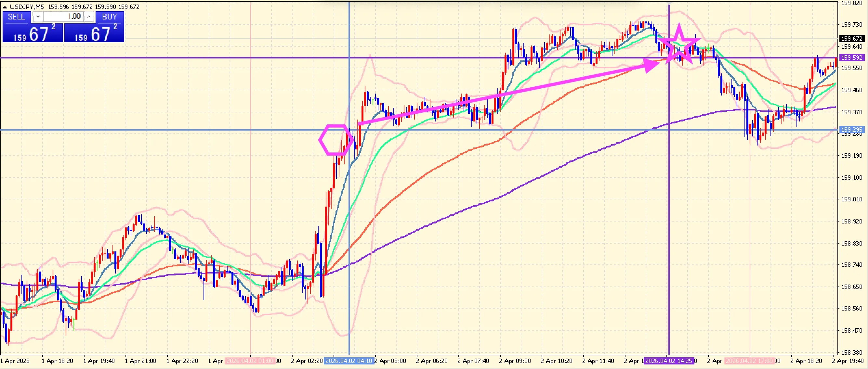
Task: Select the magenta arrow's pointed head
Action: [x=650, y=65]
